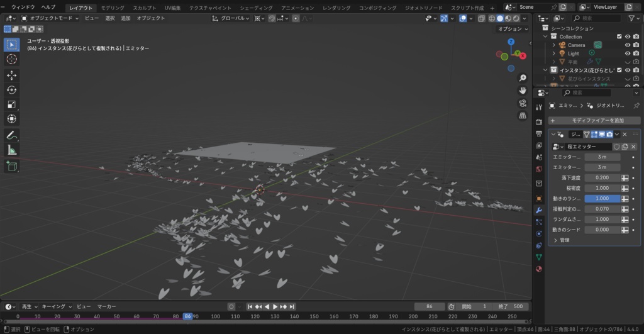Toggle modifier show in render icon
644x334 pixels.
[609, 135]
